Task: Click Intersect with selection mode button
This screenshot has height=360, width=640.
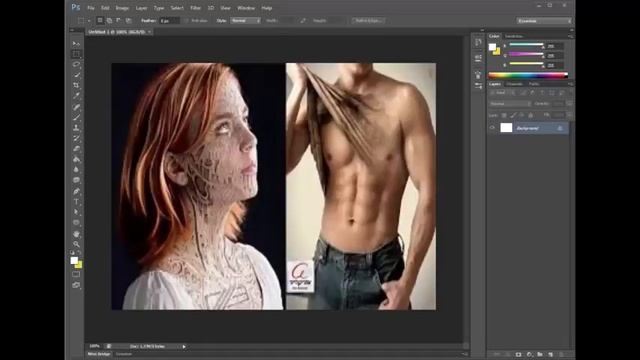Action: (x=129, y=20)
